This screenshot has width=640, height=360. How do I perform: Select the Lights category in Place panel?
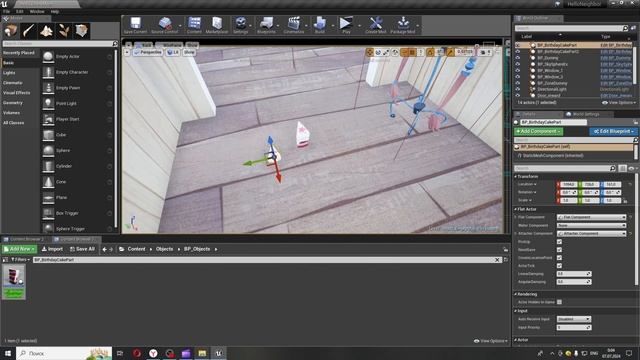point(9,73)
